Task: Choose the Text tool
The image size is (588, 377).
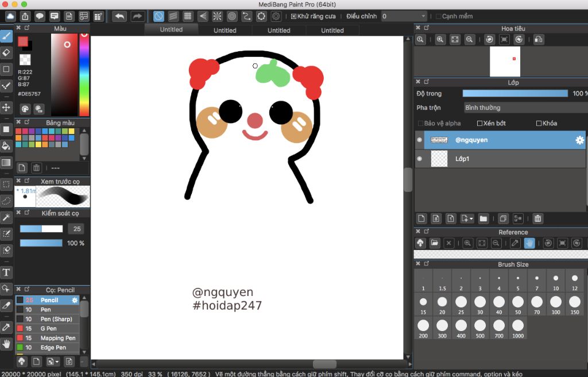Action: coord(6,272)
